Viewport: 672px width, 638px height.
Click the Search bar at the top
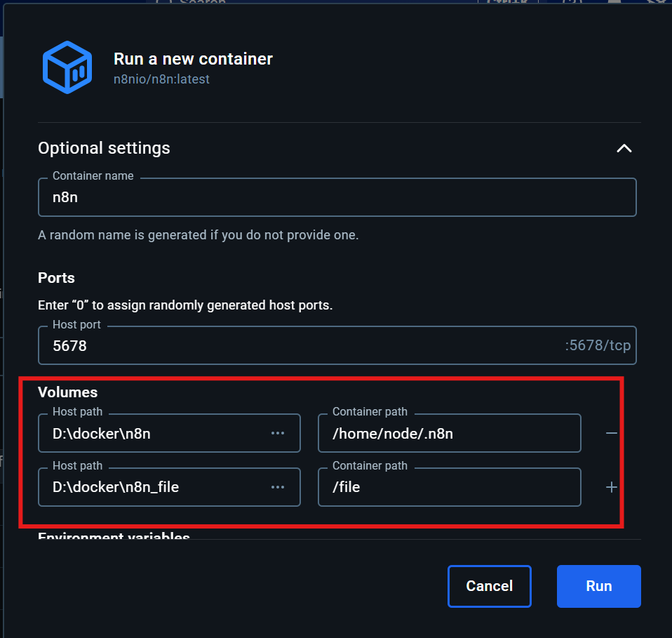pos(196,4)
